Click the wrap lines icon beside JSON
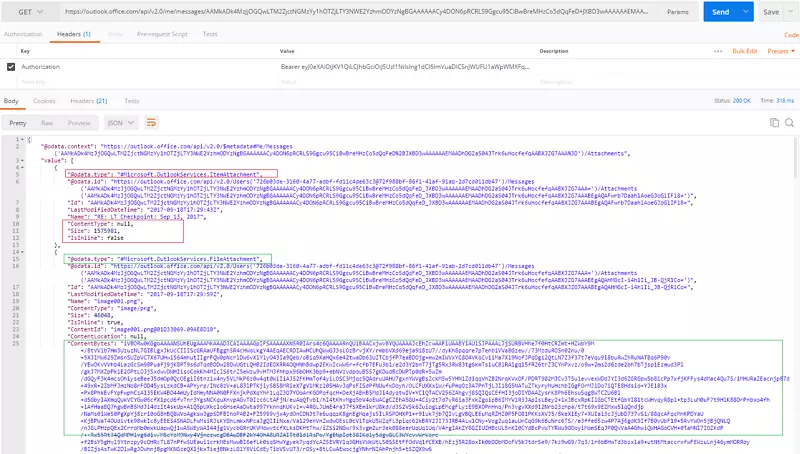 pos(152,122)
